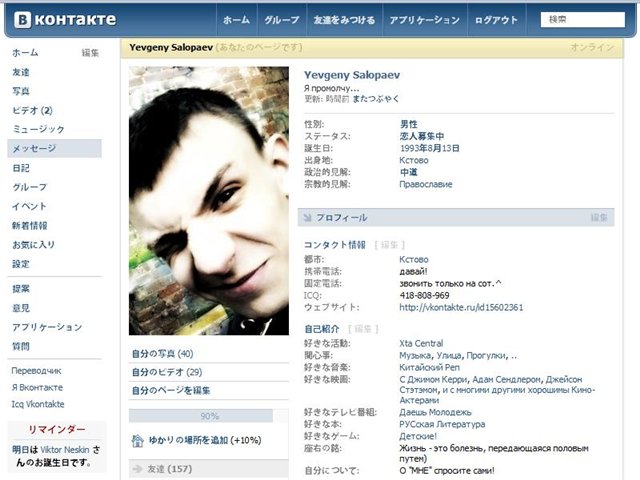640x480 pixels.
Task: Click 編集 on the プロフィール header
Action: 599,218
